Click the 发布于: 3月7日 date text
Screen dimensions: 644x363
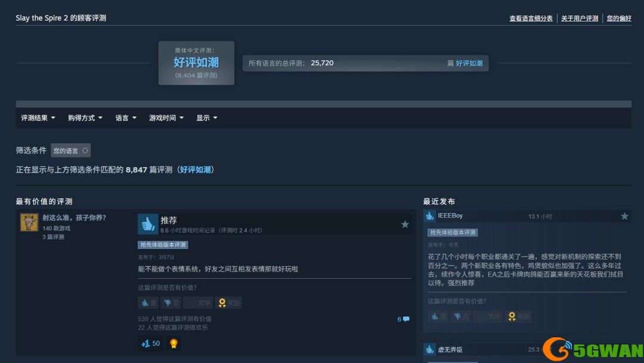pos(156,257)
